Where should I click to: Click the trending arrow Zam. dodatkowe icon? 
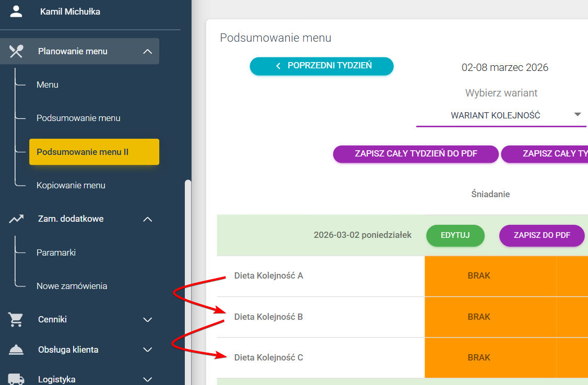tap(16, 219)
